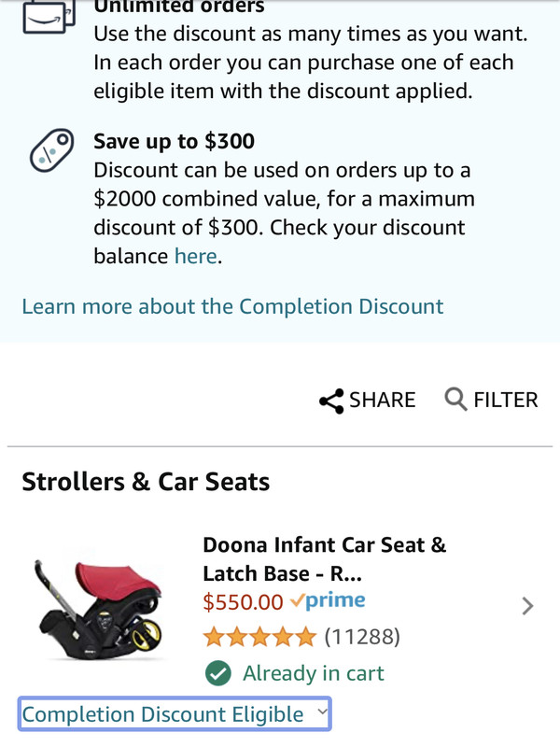Screen dimensions: 560x747
Task: Click the $550.00 price
Action: 243,601
